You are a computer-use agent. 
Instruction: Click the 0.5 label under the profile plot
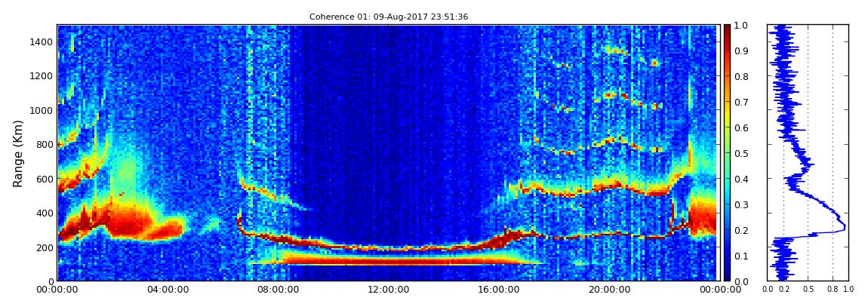click(808, 290)
